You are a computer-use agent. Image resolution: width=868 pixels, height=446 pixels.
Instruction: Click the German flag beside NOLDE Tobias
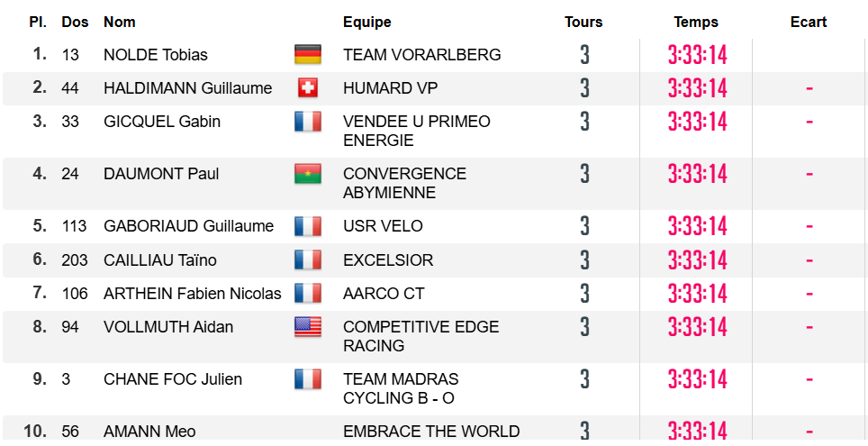pos(308,55)
